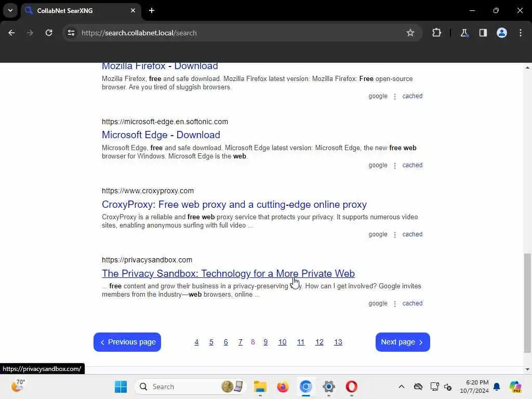Show hidden system tray icons
Screen dimensions: 532x399
pyautogui.click(x=402, y=387)
